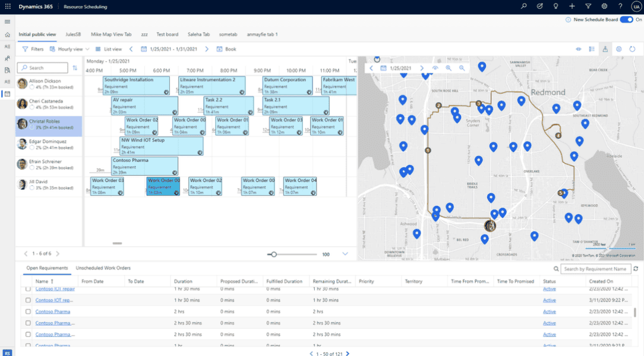Open schedule board settings via the gear icon
This screenshot has width=644, height=356.
(618, 49)
